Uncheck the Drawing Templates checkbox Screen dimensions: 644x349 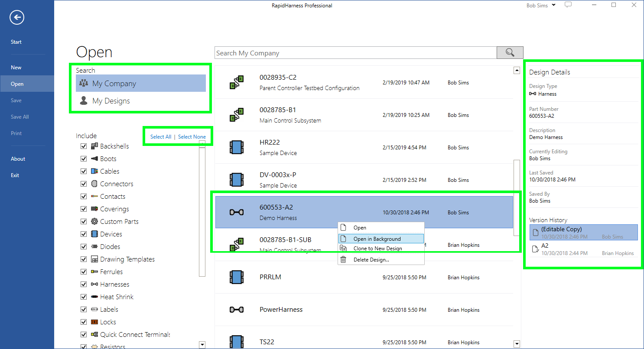pyautogui.click(x=84, y=259)
